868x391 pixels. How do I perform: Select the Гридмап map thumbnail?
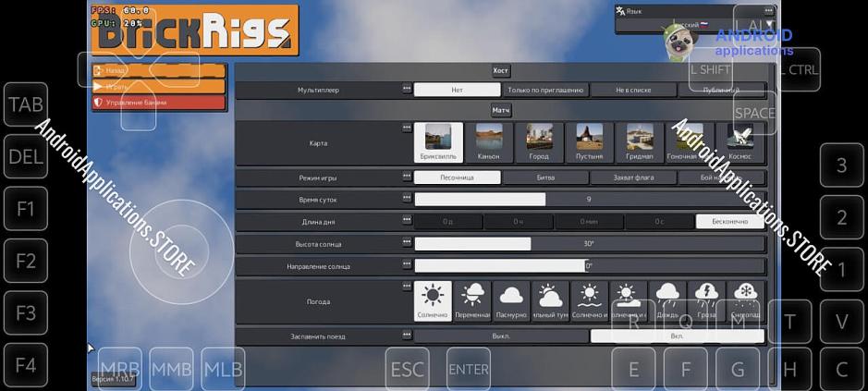point(640,142)
